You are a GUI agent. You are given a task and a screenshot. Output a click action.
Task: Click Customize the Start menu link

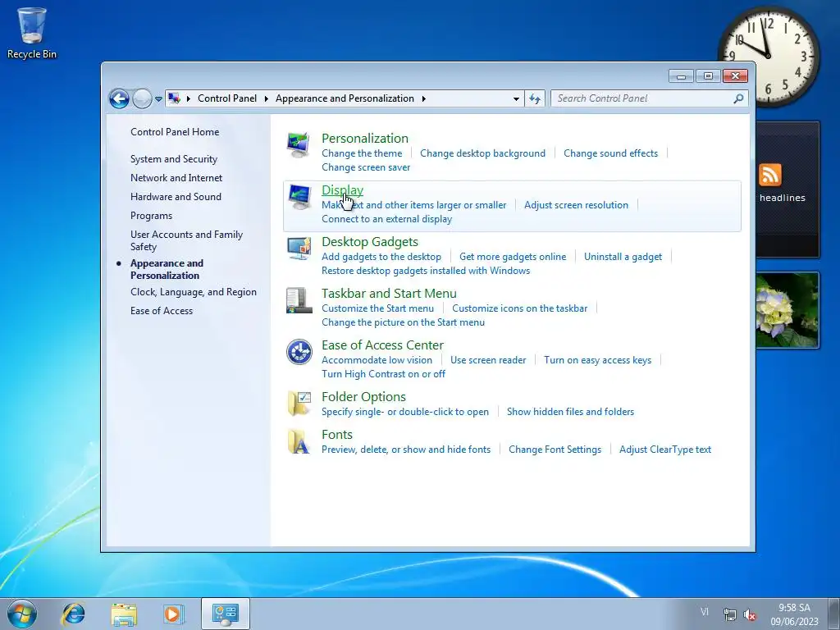tap(377, 308)
